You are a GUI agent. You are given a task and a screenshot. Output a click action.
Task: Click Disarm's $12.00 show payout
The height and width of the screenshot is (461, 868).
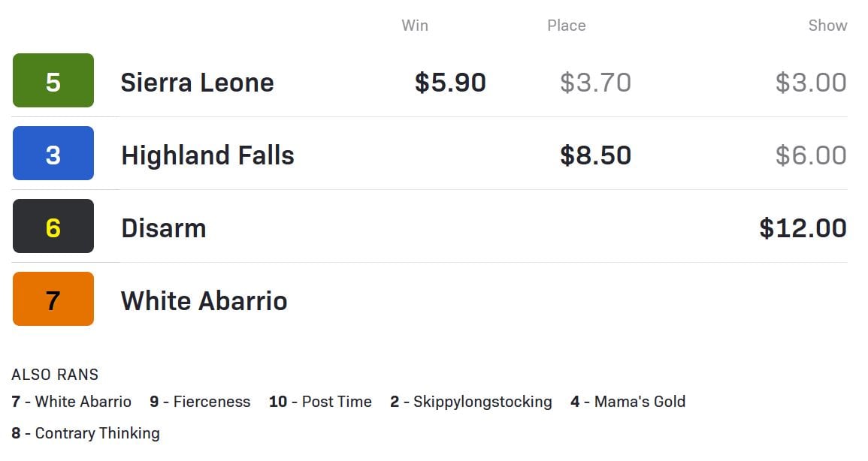click(803, 228)
